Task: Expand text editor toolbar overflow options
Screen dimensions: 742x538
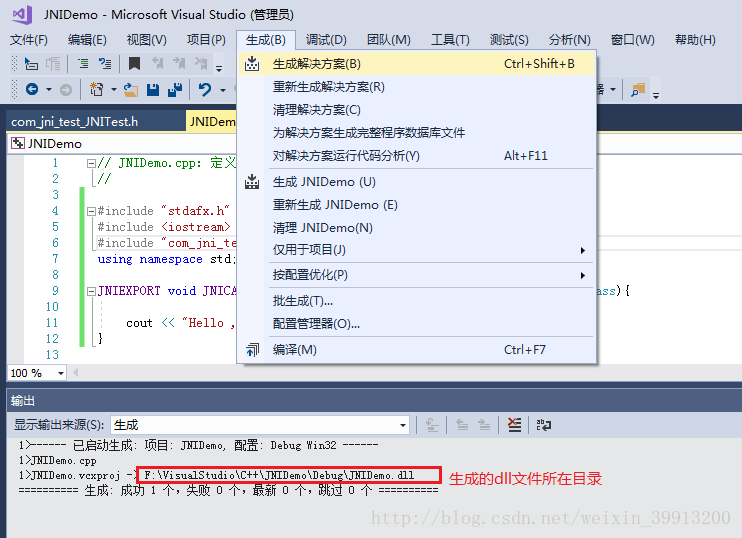Action: (x=219, y=68)
